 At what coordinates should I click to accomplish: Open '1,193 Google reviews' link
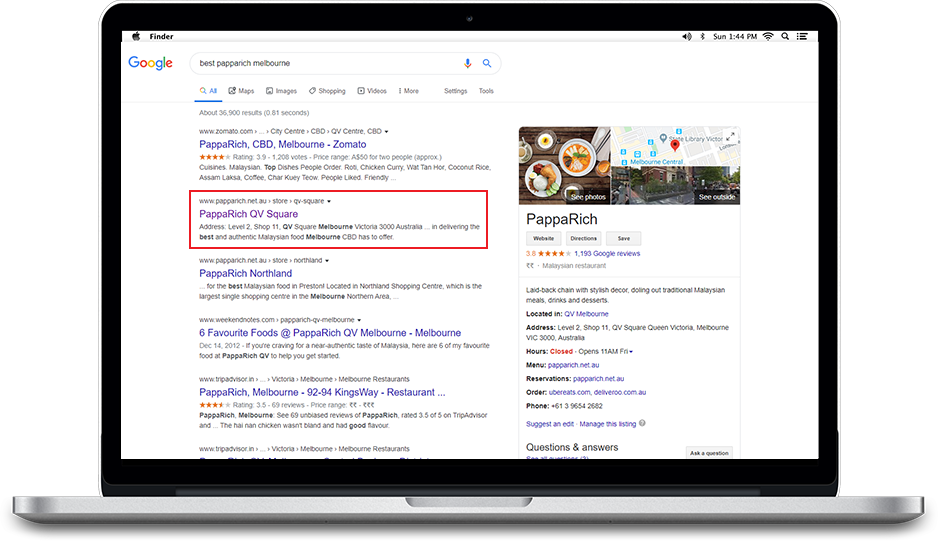(x=607, y=254)
